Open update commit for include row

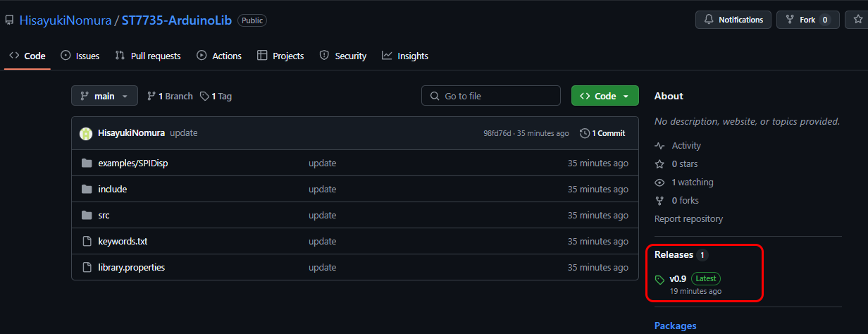pyautogui.click(x=323, y=189)
